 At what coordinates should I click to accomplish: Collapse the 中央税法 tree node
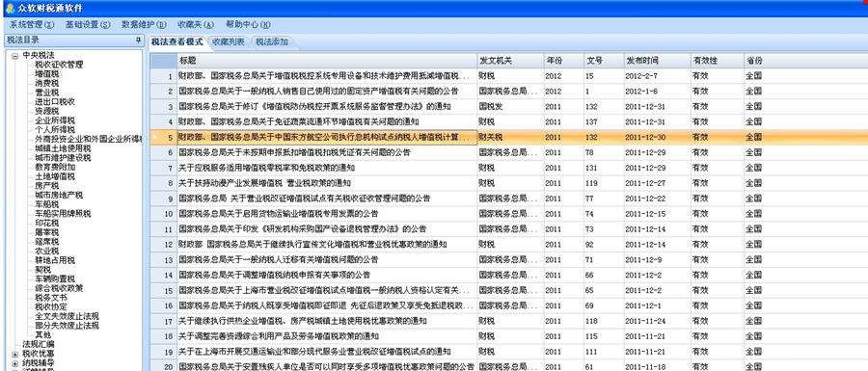(x=14, y=56)
